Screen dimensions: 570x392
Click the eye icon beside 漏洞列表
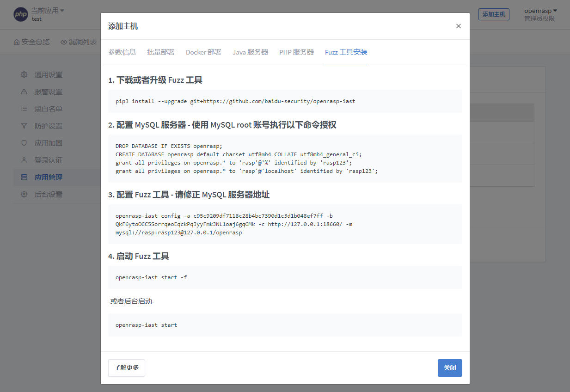tap(64, 42)
